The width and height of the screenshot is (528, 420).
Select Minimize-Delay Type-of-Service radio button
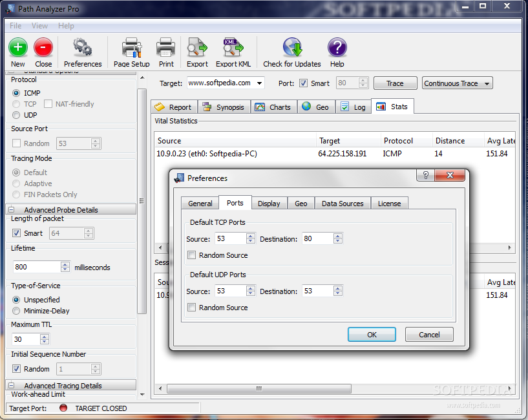tap(16, 311)
